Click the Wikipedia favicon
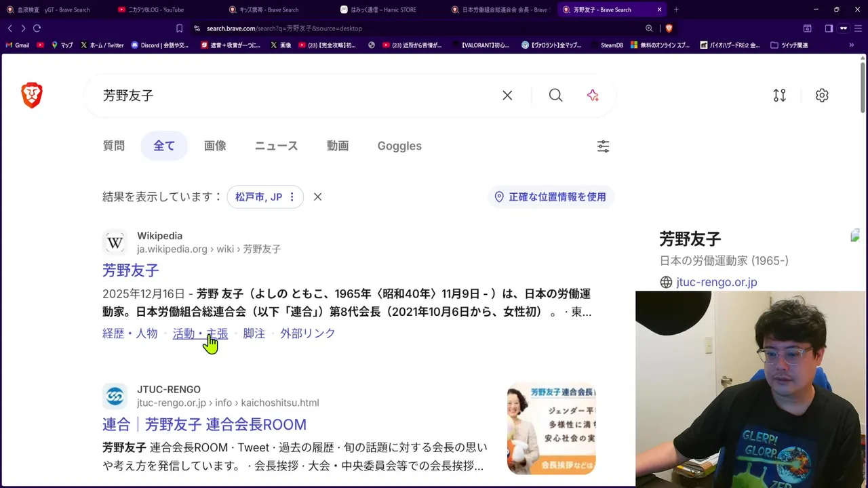The height and width of the screenshot is (488, 868). point(115,242)
